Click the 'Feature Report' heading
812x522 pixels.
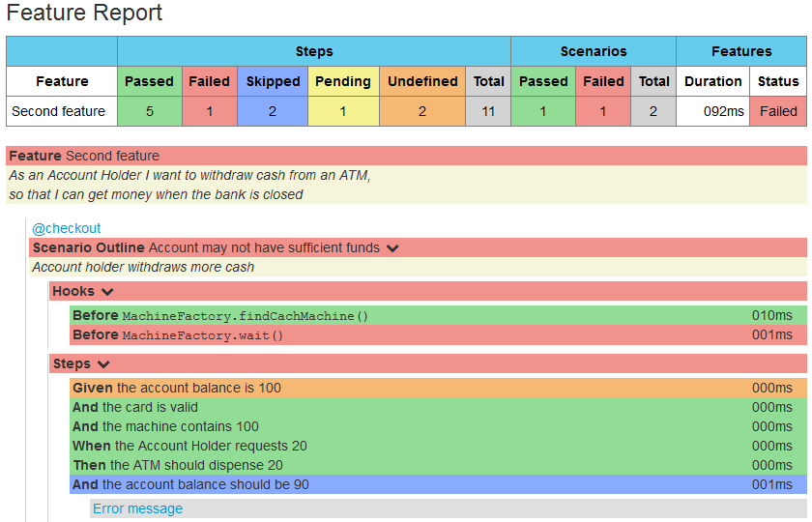pos(84,13)
